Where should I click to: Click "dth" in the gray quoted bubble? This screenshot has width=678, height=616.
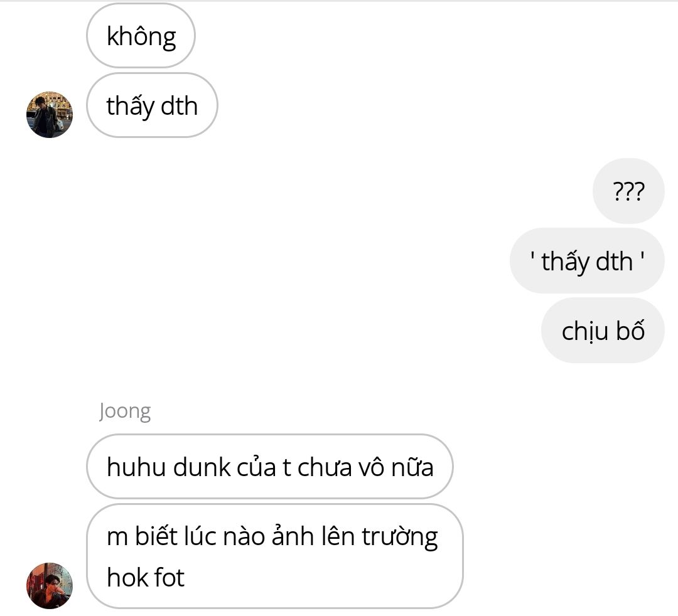(x=614, y=262)
